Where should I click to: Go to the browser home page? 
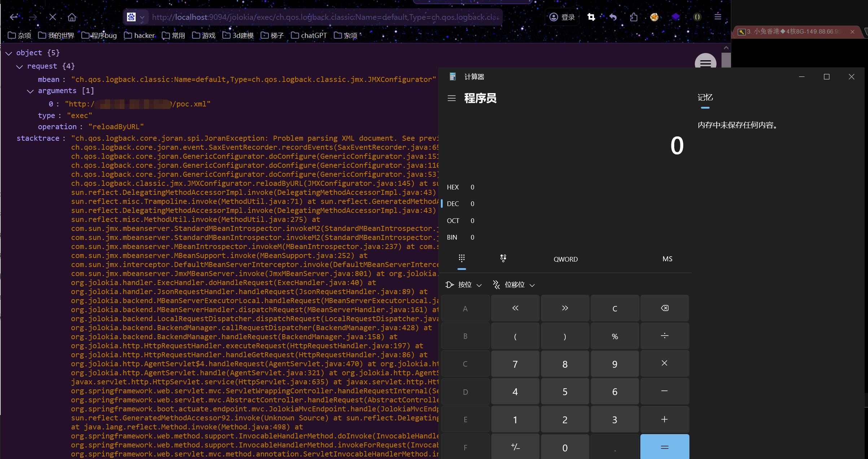pos(72,17)
